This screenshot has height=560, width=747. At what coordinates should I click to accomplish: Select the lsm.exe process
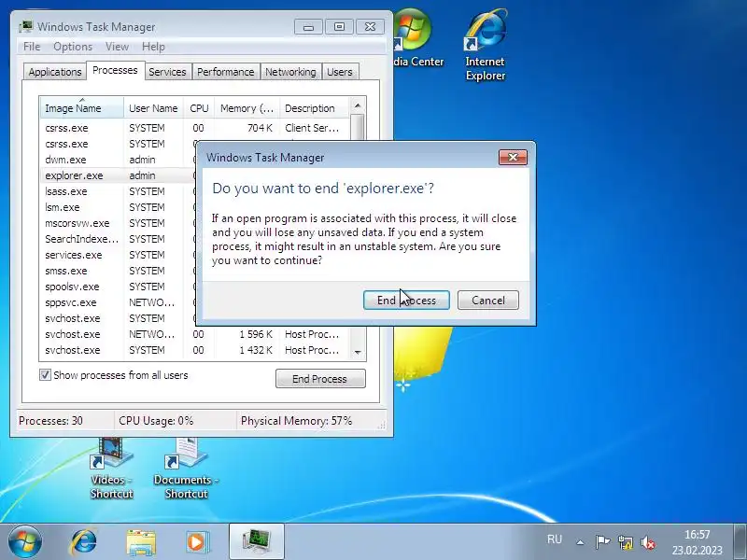click(x=119, y=207)
